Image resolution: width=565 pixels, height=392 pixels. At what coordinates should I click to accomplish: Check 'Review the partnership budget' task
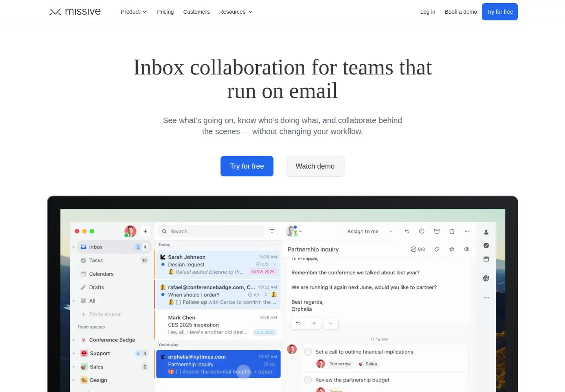[x=308, y=380]
